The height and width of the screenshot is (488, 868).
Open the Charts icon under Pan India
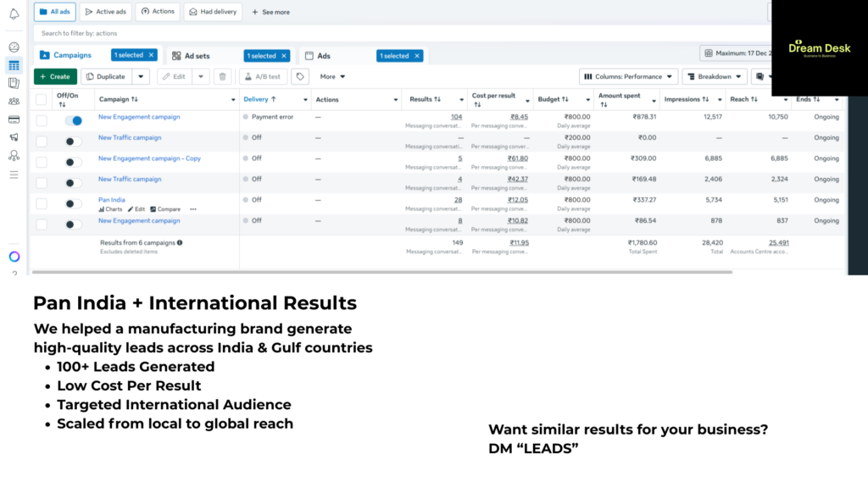point(110,209)
